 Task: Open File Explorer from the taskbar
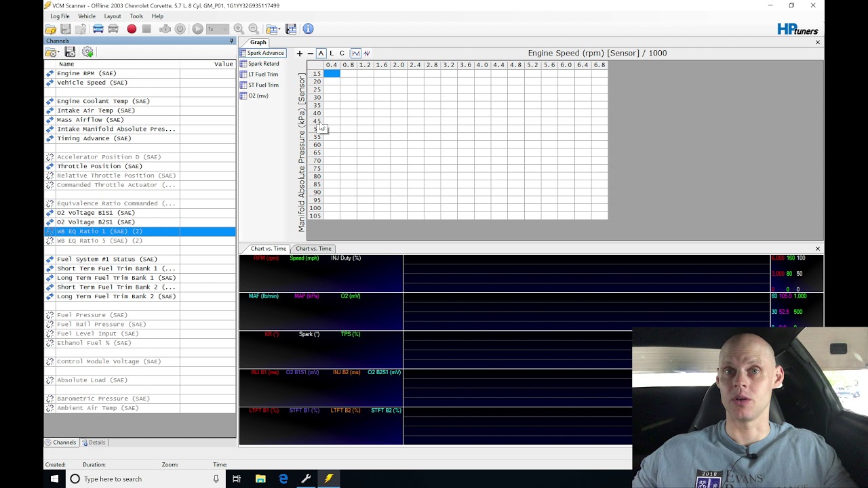point(260,479)
